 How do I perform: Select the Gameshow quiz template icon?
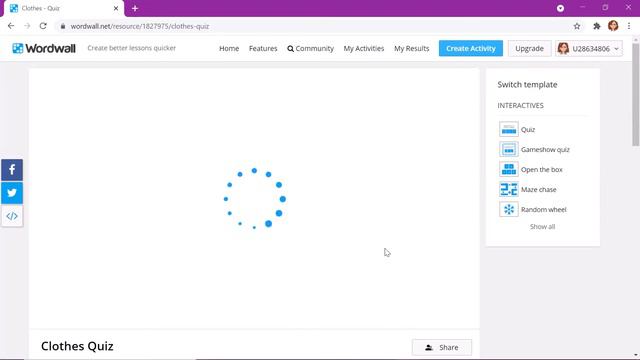click(509, 149)
